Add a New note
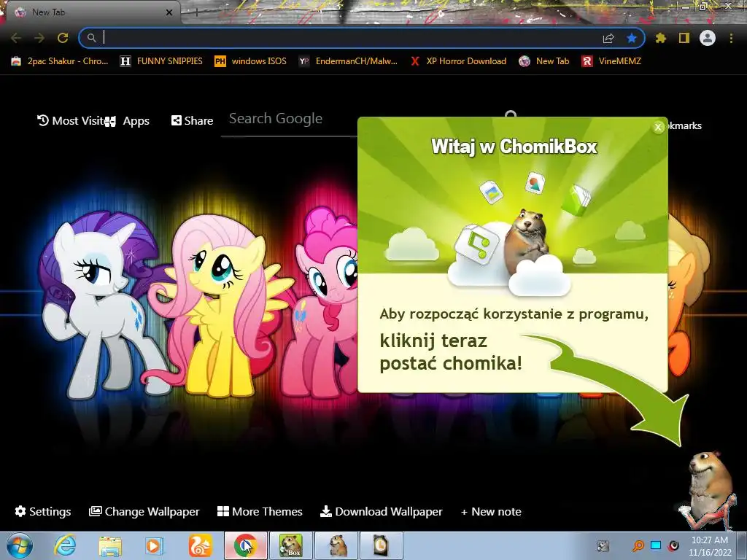Image resolution: width=747 pixels, height=560 pixels. tap(491, 511)
